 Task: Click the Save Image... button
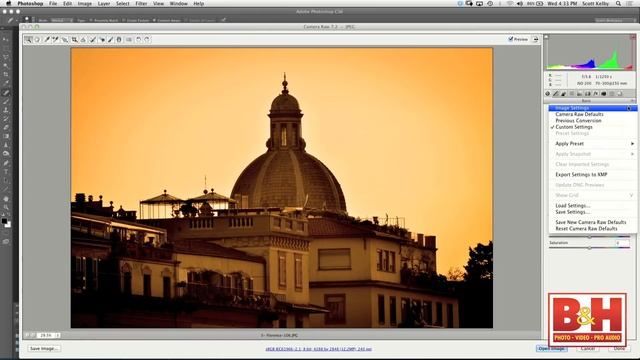tap(44, 349)
